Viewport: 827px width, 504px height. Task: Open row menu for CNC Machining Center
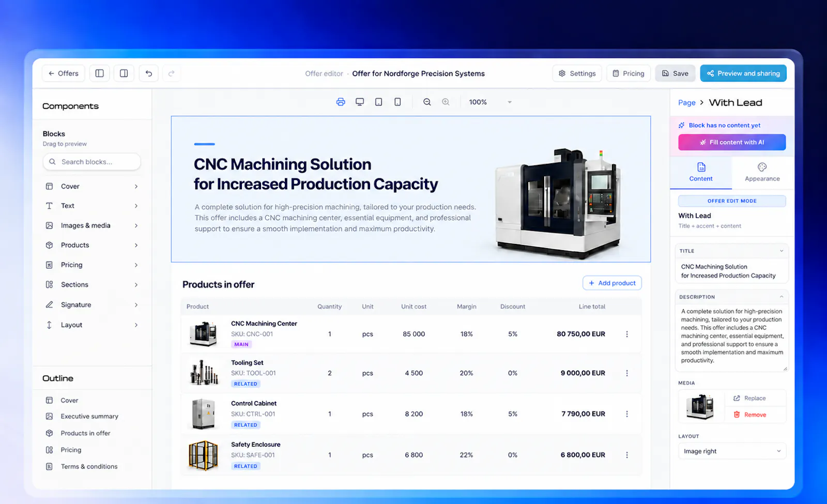point(627,334)
